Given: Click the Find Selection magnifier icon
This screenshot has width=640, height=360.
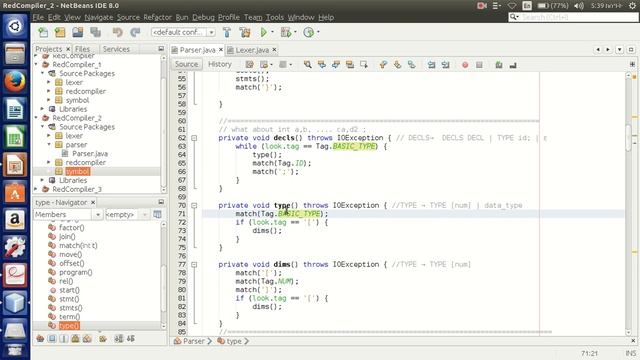Looking at the screenshot, I should pos(307,64).
